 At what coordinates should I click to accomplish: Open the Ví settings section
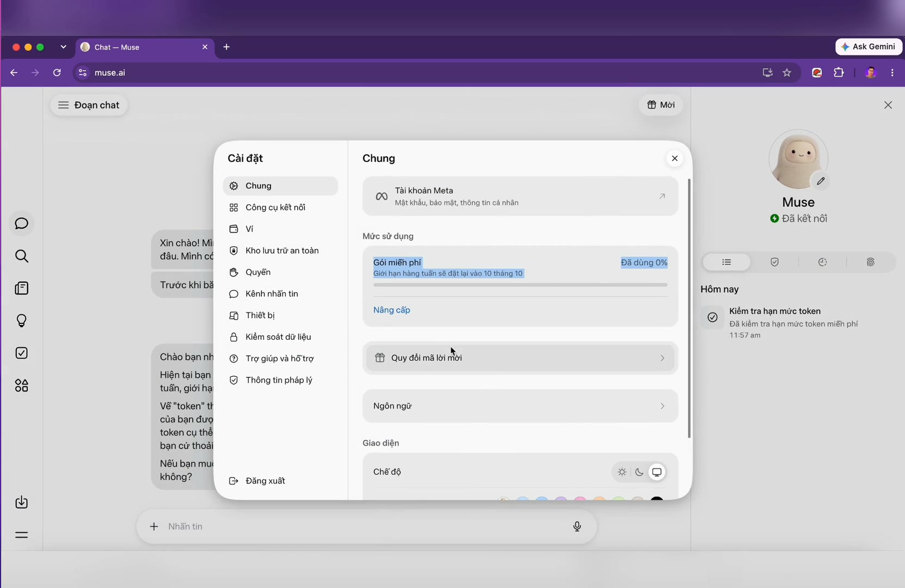point(280,229)
